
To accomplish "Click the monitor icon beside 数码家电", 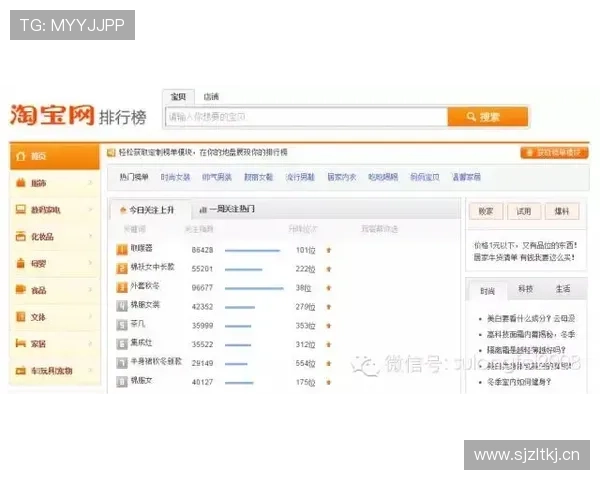I will coord(21,209).
